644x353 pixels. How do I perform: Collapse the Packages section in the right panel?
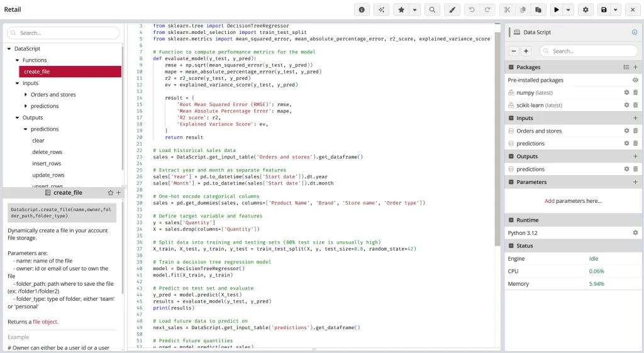(511, 67)
